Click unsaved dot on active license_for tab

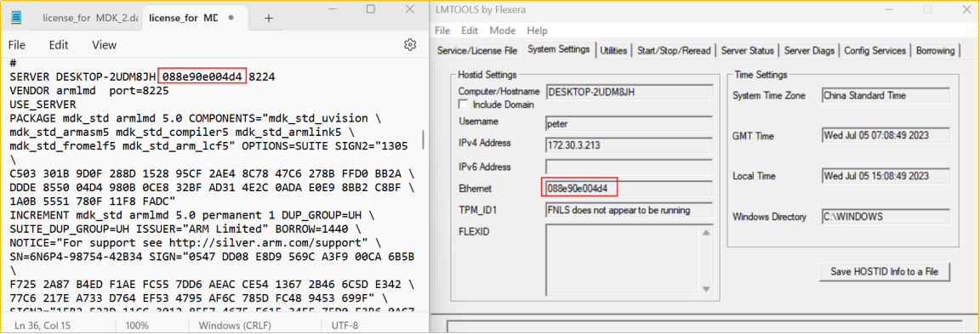pyautogui.click(x=231, y=18)
